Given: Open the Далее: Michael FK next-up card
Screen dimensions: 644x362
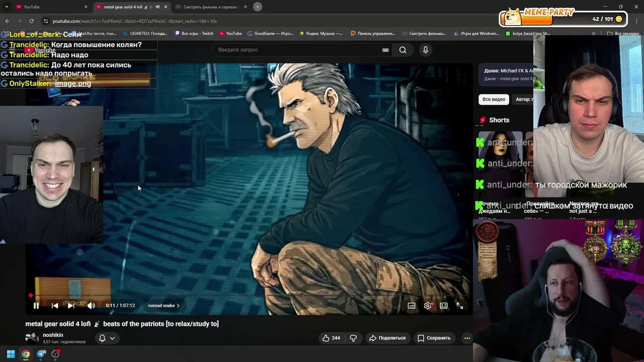Looking at the screenshot, I should coord(506,75).
